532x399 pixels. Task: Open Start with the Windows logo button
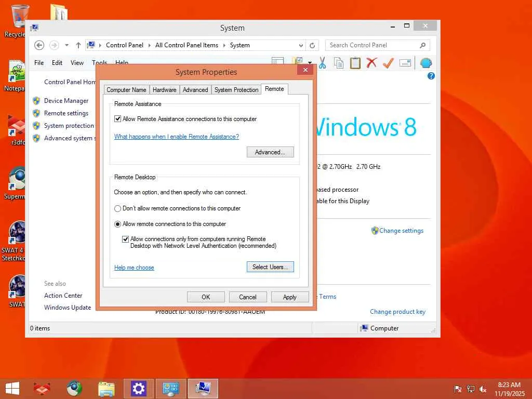pyautogui.click(x=12, y=389)
